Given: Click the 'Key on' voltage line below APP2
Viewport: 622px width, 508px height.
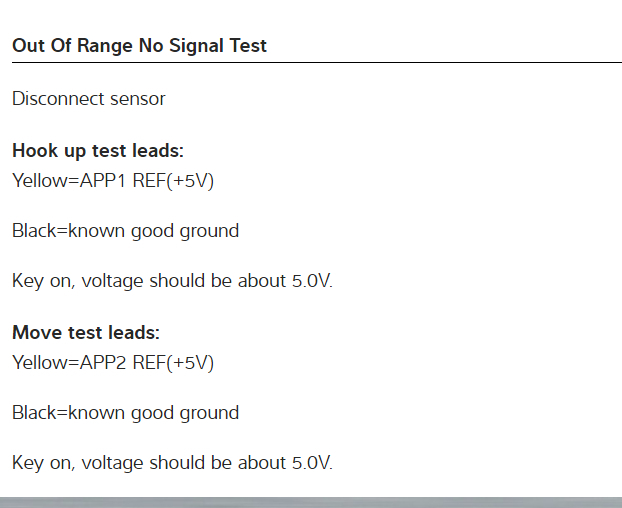Looking at the screenshot, I should [172, 463].
